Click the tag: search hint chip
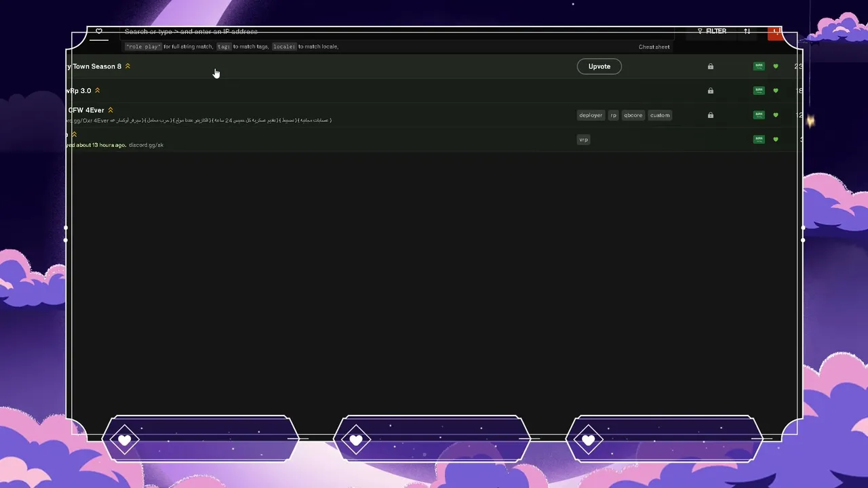This screenshot has width=868, height=488. click(x=224, y=47)
